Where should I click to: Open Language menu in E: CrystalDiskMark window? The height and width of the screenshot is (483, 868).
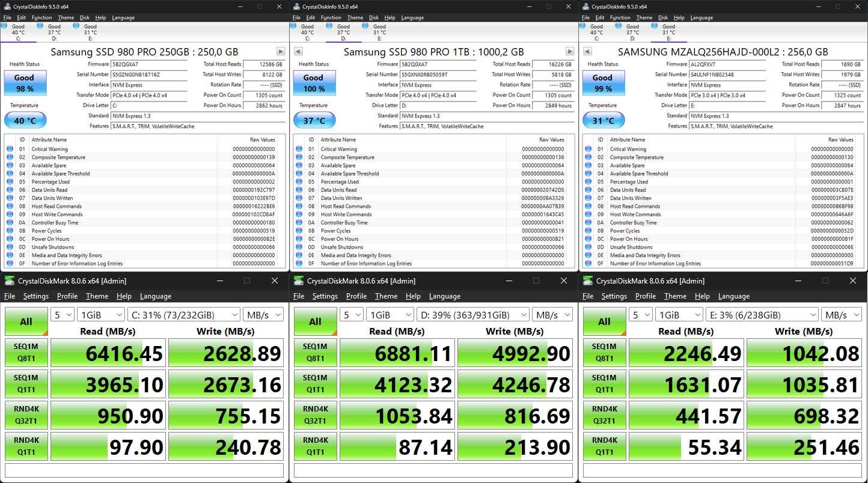click(x=734, y=296)
